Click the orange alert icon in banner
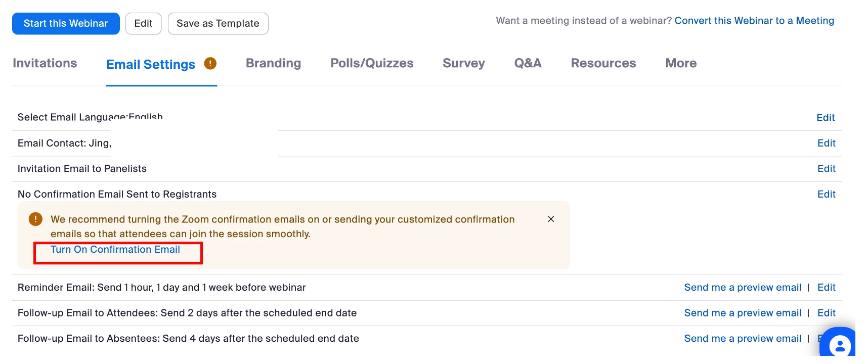The height and width of the screenshot is (364, 868). [35, 219]
